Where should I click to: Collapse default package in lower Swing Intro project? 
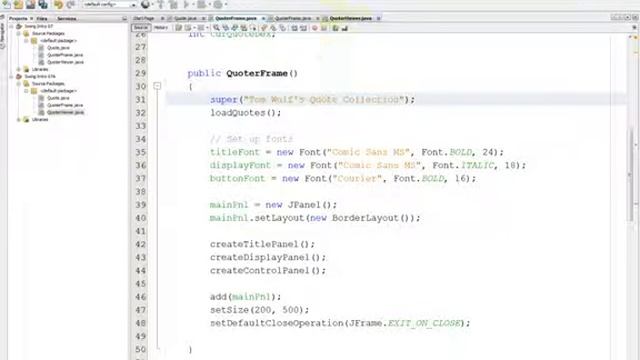27,91
